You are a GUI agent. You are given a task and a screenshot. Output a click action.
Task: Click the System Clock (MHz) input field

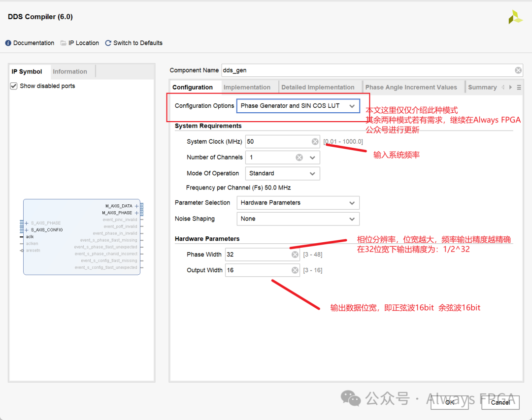coord(282,141)
